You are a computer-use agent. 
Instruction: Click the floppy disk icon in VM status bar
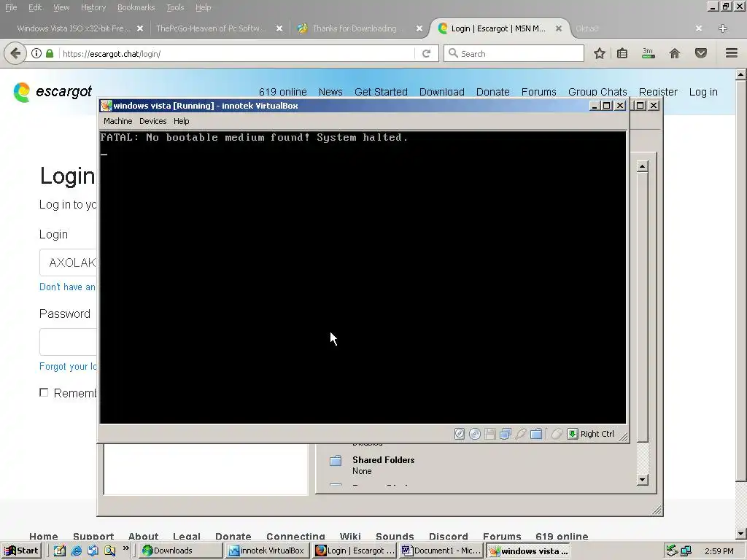click(489, 434)
